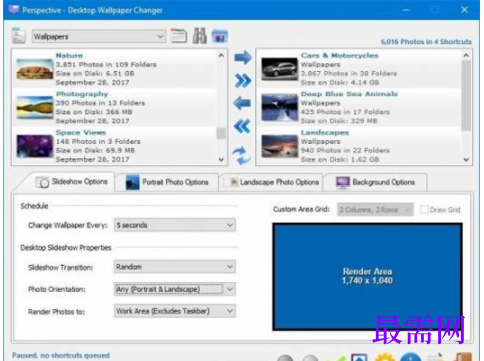Click the blue Render Area preview
This screenshot has height=361, width=484.
[x=367, y=276]
